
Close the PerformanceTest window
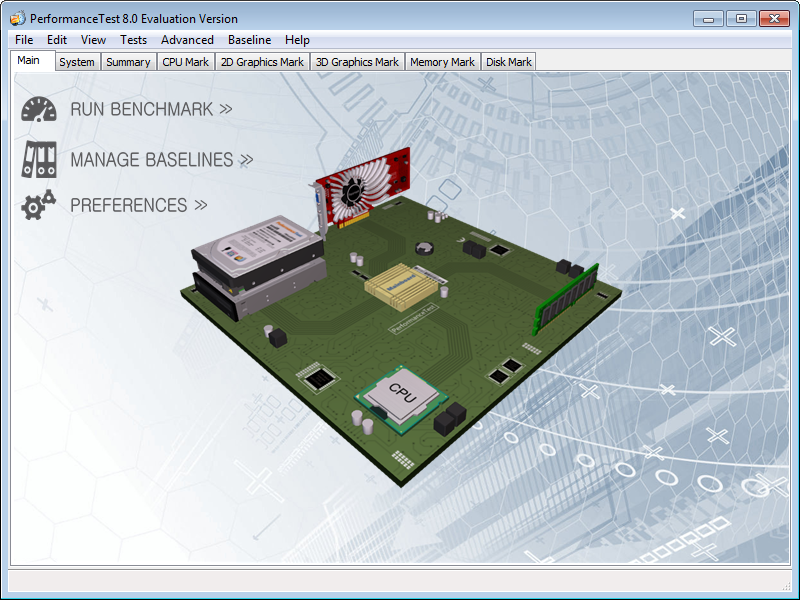coord(774,19)
